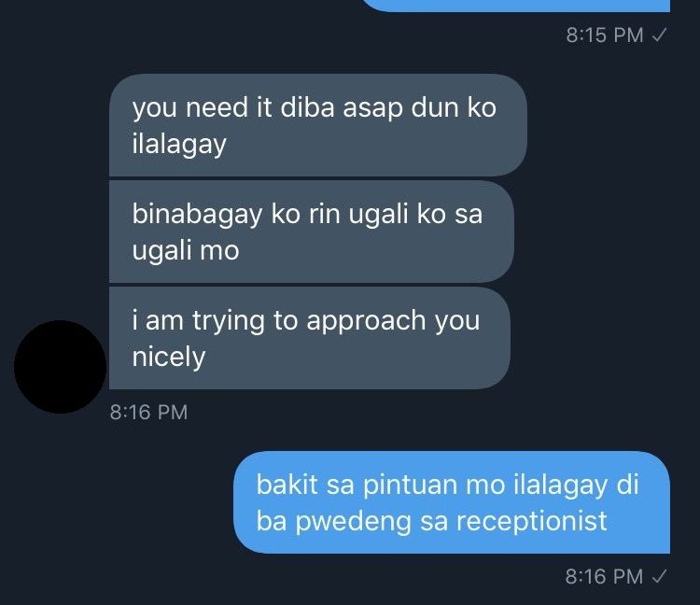Viewport: 700px width, 605px height.
Task: Click "ilalagay" in the first gray bubble
Action: click(179, 144)
